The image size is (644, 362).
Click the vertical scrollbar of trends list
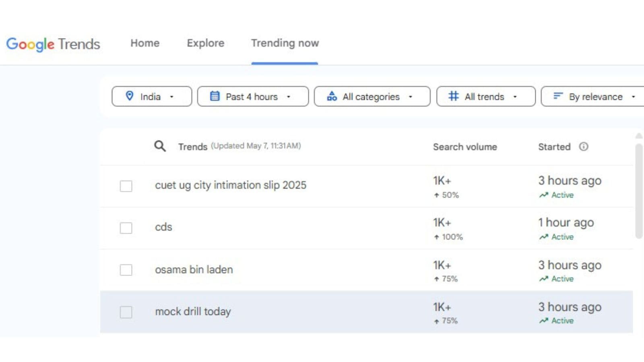click(x=639, y=191)
